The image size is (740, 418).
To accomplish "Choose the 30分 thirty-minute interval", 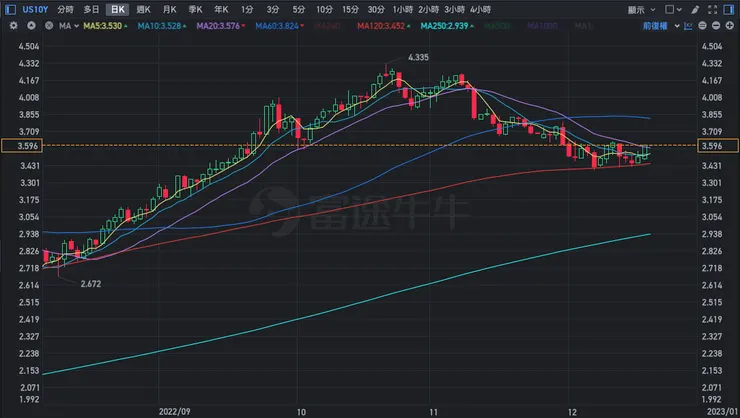I will click(x=376, y=9).
